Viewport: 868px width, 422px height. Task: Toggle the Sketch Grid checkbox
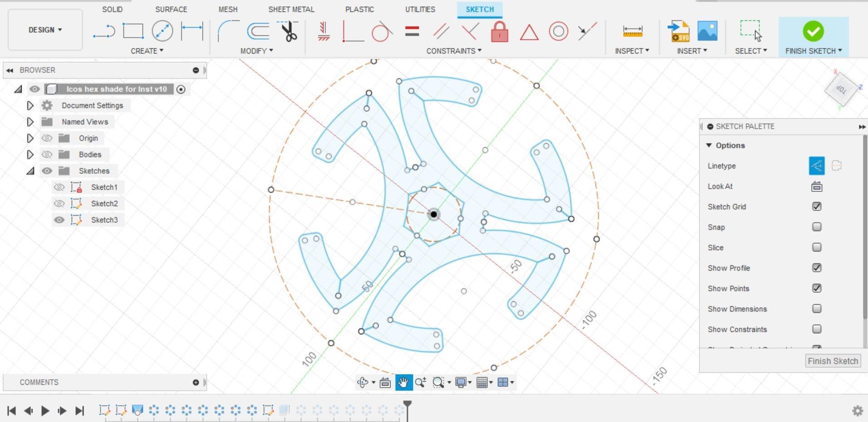[817, 207]
